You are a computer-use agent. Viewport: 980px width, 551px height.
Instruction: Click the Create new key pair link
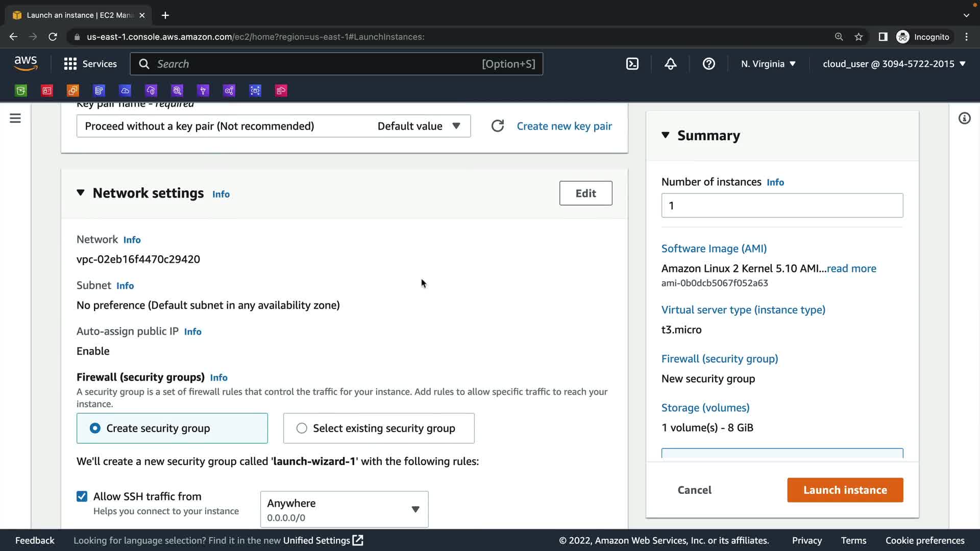coord(564,126)
